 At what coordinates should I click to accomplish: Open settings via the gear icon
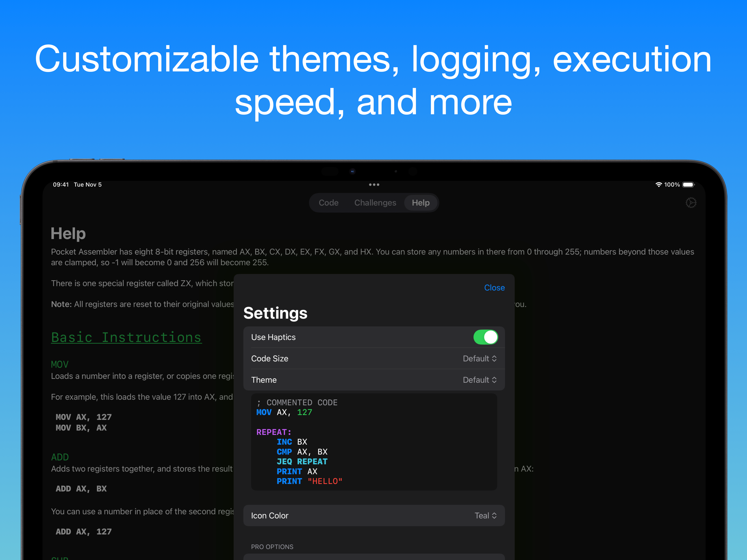691,202
